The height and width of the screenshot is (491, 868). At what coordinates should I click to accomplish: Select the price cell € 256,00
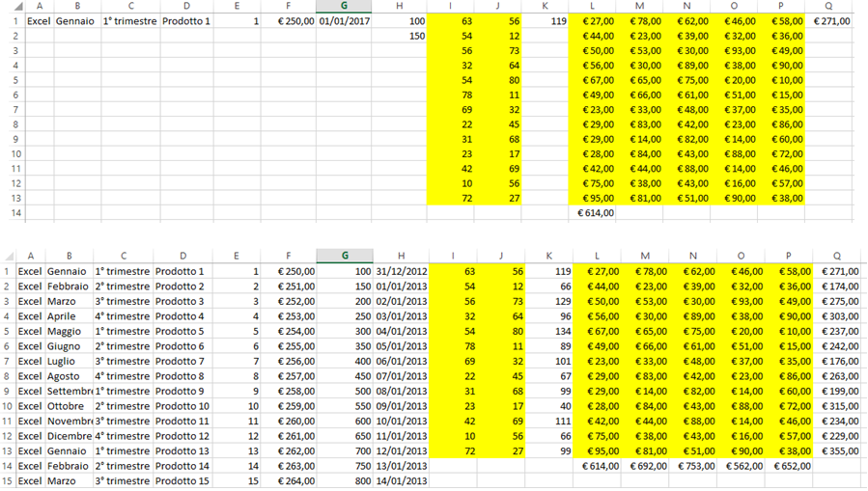pyautogui.click(x=289, y=361)
